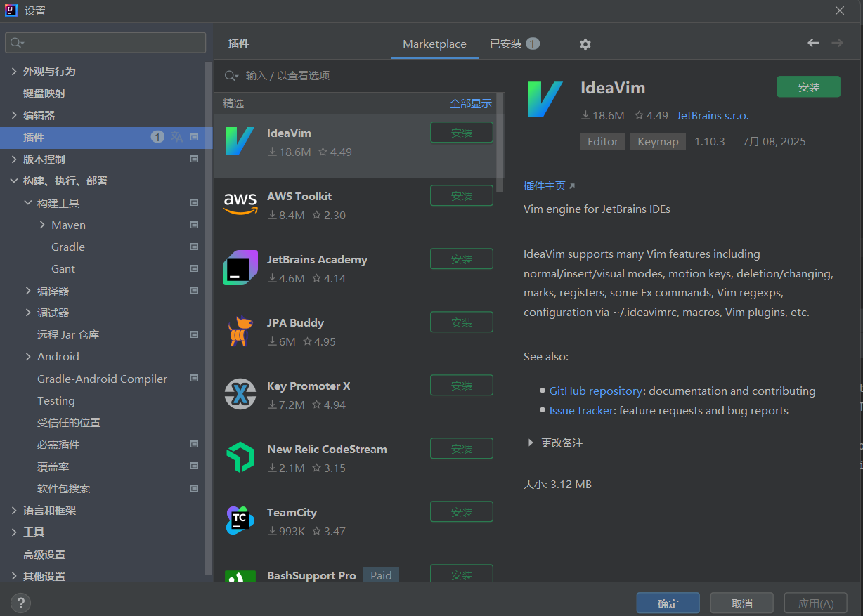Click the help question mark icon
The width and height of the screenshot is (863, 616).
20,603
